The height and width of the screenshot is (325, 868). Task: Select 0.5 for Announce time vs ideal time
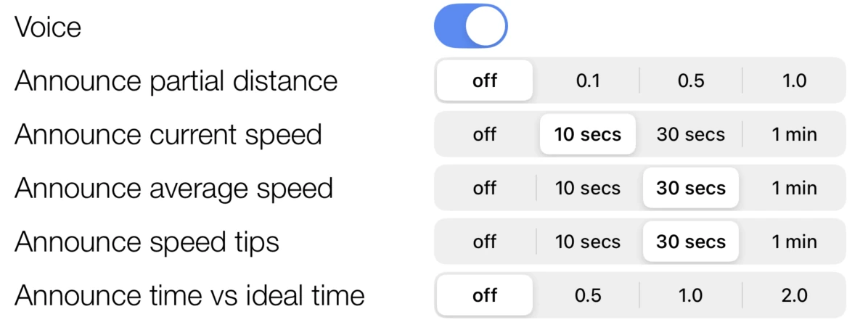pos(588,295)
